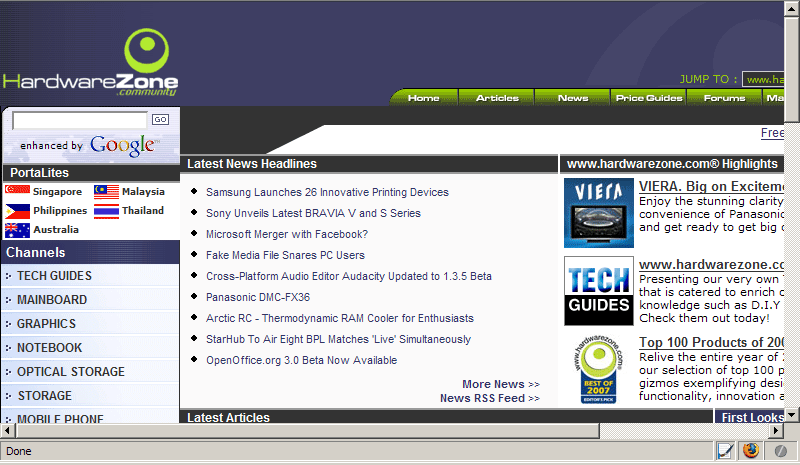Read Sony Unveils Latest BRAVIA headline
Image resolution: width=800 pixels, height=465 pixels.
point(313,213)
